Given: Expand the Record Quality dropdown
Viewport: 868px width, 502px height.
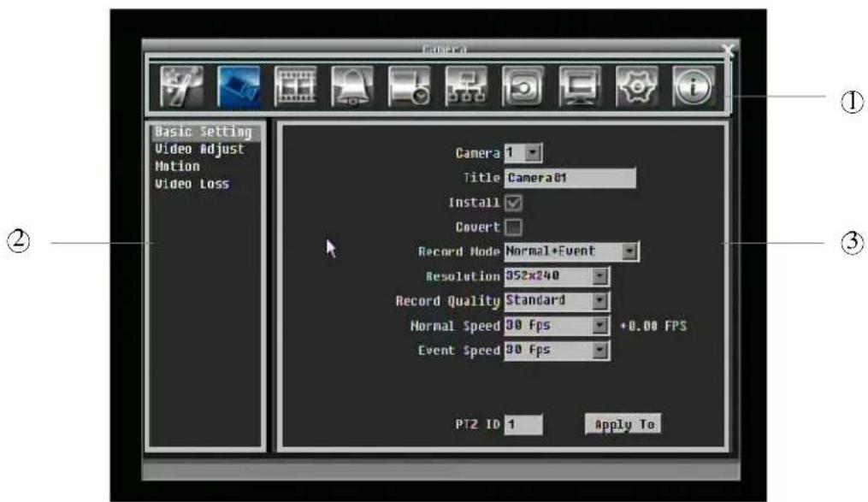Looking at the screenshot, I should tap(557, 300).
